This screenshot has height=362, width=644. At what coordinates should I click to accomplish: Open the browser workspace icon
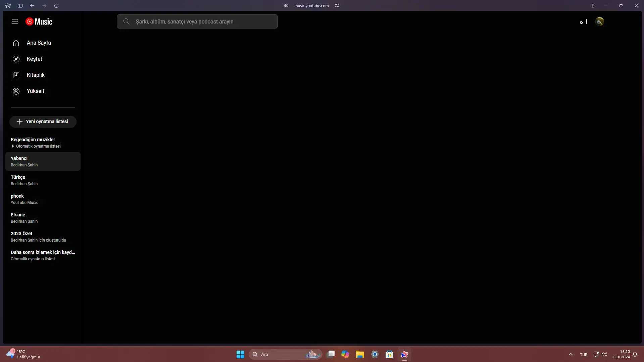pos(8,5)
